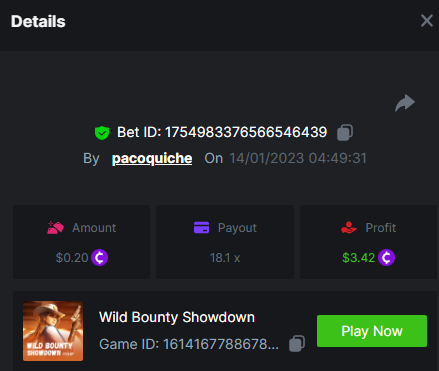The height and width of the screenshot is (371, 439).
Task: Select the Wild Bounty Showdown title
Action: pos(177,317)
